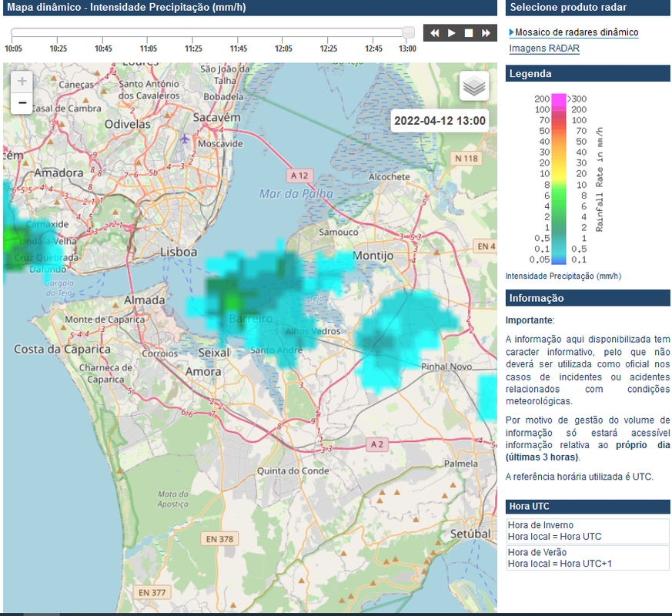
Task: Click the Almada label on map
Action: (x=145, y=300)
